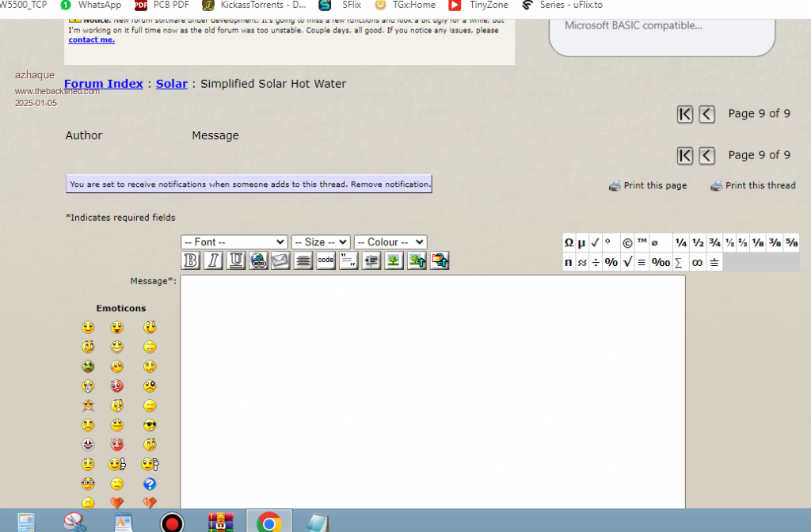Insert the Omega special character
This screenshot has height=532, width=811.
569,242
